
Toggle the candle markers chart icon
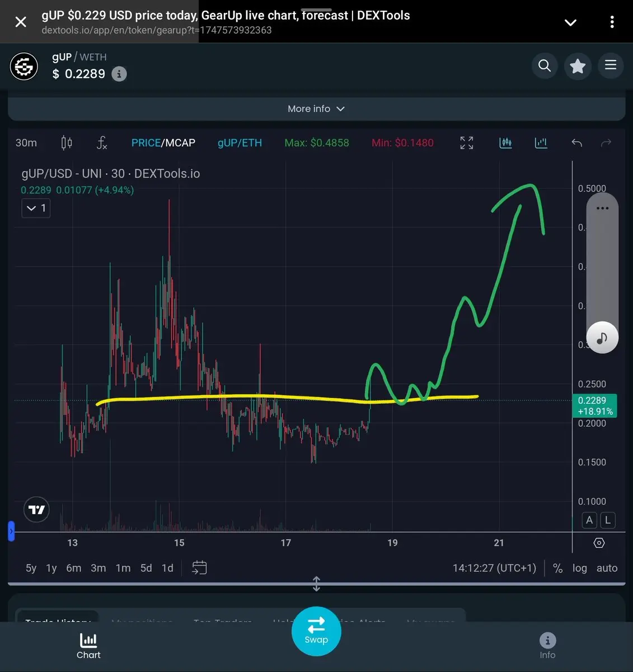pyautogui.click(x=505, y=143)
